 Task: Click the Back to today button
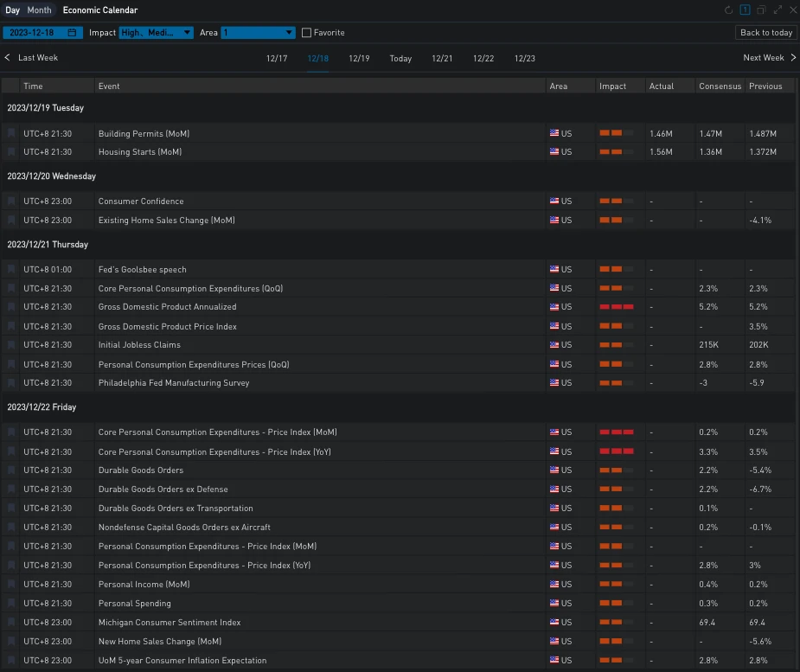click(x=766, y=33)
